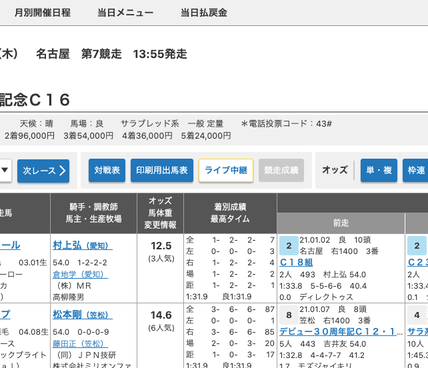This screenshot has width=428, height=368.
Task: Click the (6人気) popularity text
Action: click(161, 328)
